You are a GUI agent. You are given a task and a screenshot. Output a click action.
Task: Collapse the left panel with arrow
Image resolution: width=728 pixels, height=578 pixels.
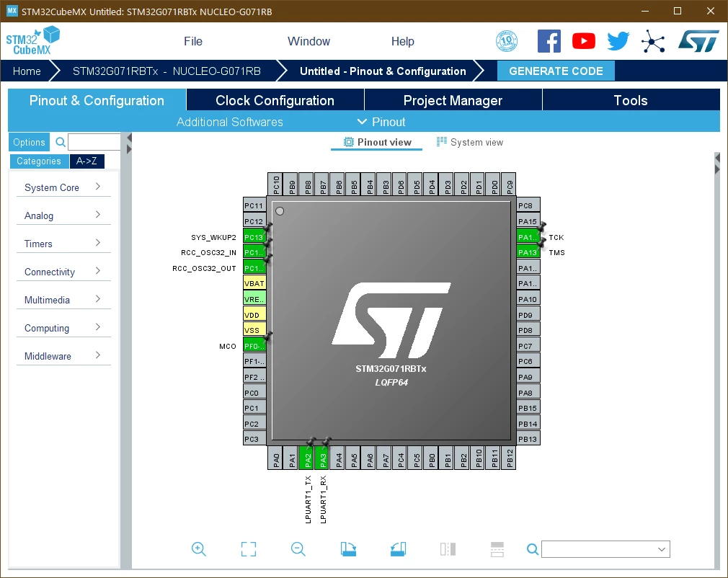(x=129, y=138)
